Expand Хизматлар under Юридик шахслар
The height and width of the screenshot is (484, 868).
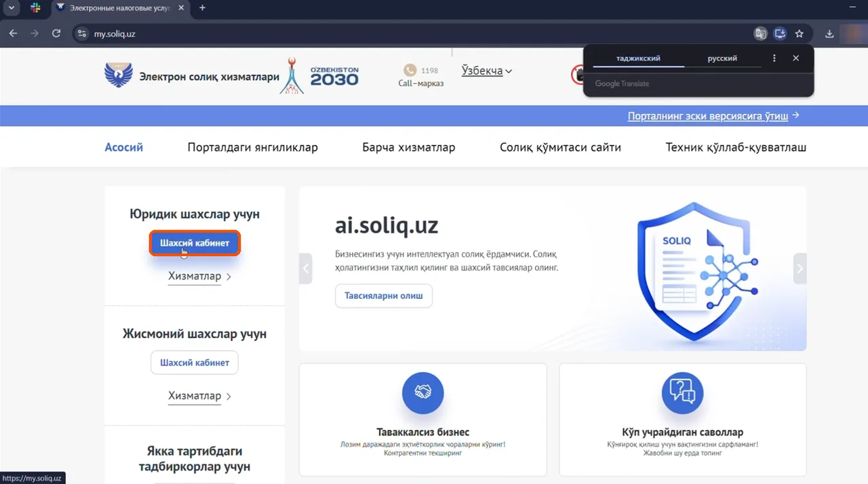coord(200,277)
